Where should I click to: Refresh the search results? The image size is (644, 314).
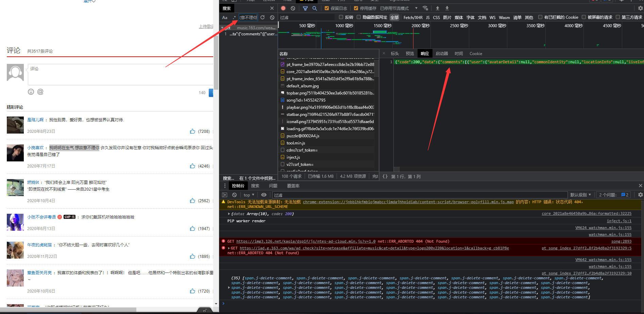(x=262, y=17)
